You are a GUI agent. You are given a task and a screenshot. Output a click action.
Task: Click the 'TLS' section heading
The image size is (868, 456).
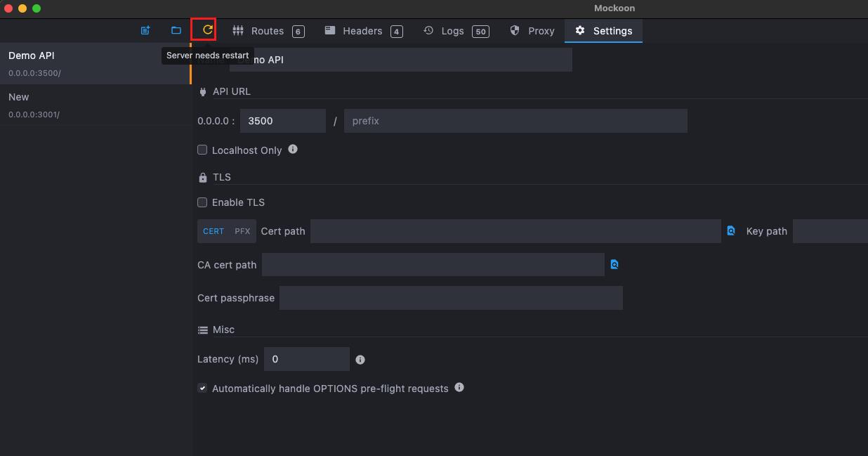pos(222,177)
